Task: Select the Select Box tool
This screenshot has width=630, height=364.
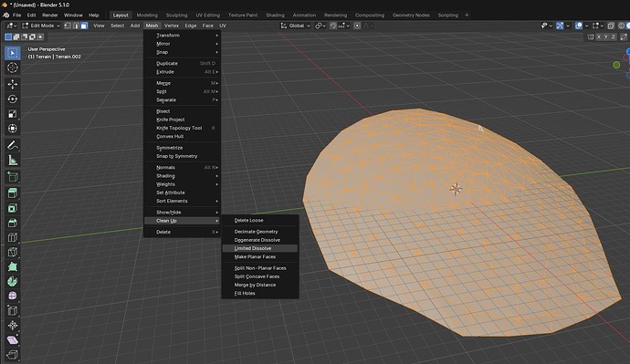Action: (x=13, y=53)
